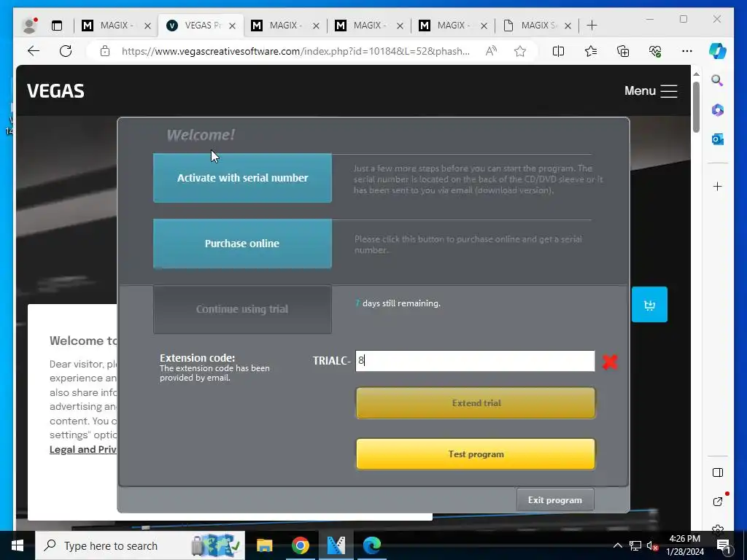
Task: Go back to the previous page
Action: [34, 51]
